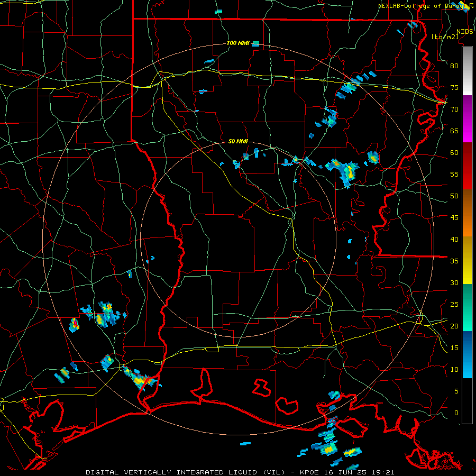Select the brown-orange segment of color scale
476x476 pixels.
click(x=467, y=214)
